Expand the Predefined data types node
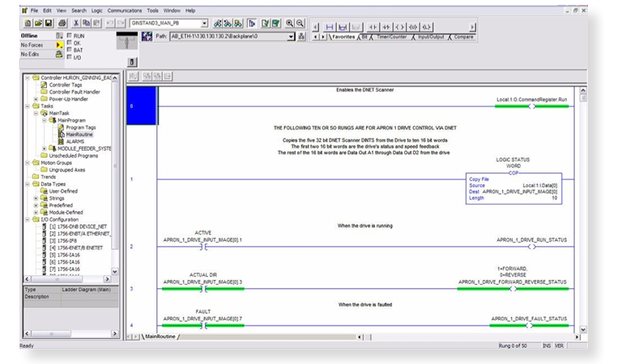622x364 pixels. pos(36,205)
